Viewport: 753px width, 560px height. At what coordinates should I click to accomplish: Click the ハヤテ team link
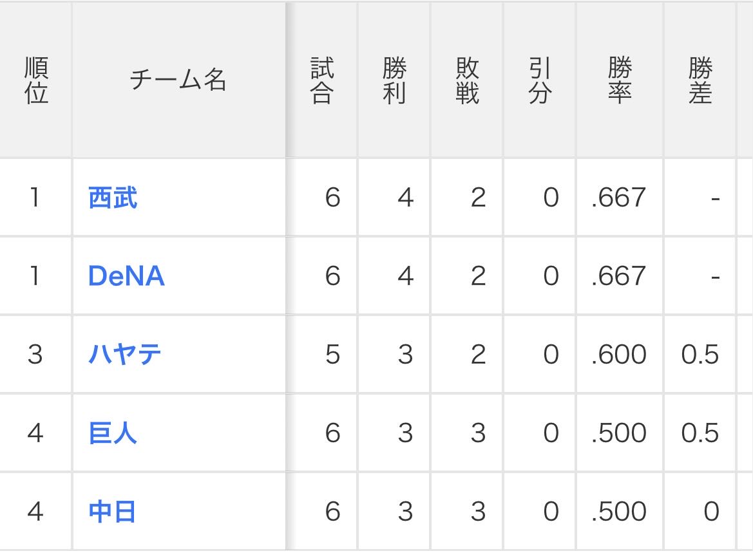click(125, 355)
